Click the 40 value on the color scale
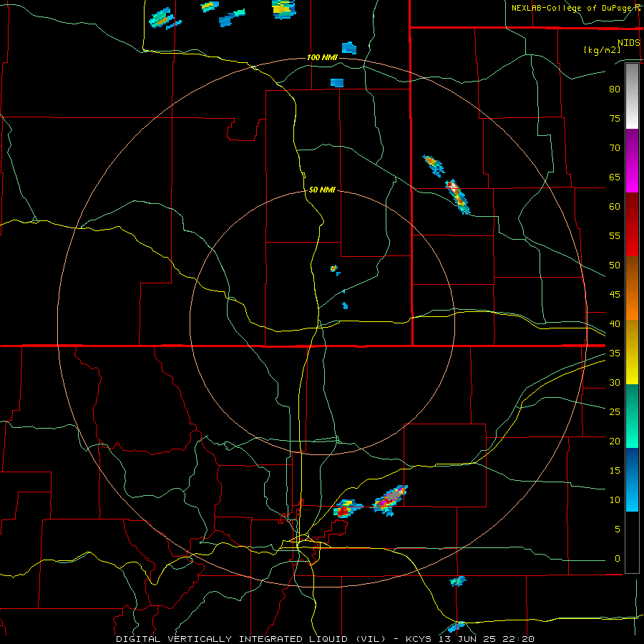The height and width of the screenshot is (644, 644). 615,323
